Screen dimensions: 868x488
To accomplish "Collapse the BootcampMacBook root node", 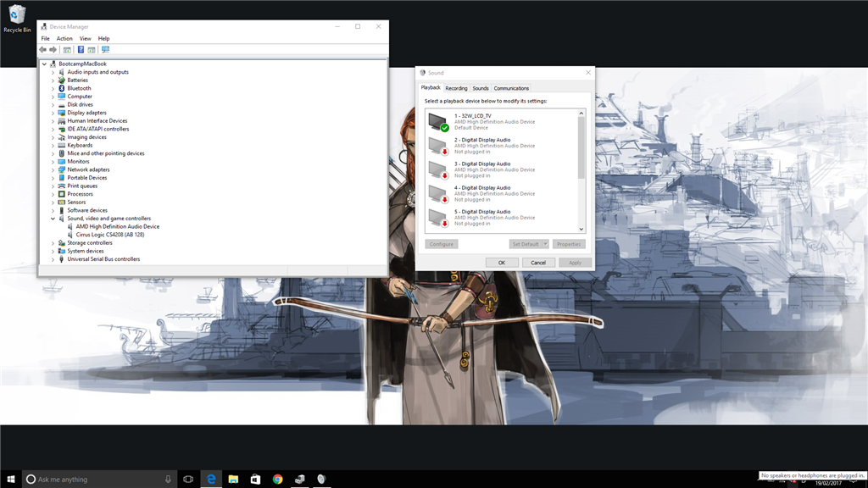I will [44, 64].
